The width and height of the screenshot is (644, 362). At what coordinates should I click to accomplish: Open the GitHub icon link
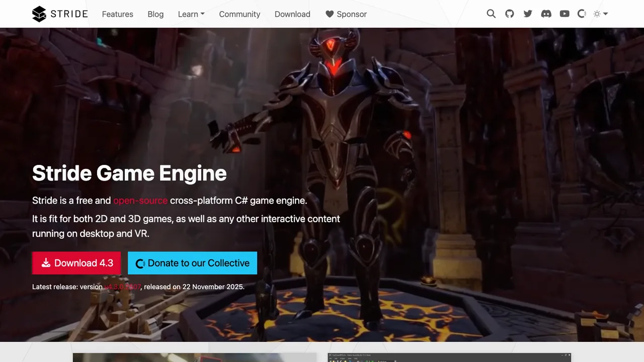click(x=510, y=14)
